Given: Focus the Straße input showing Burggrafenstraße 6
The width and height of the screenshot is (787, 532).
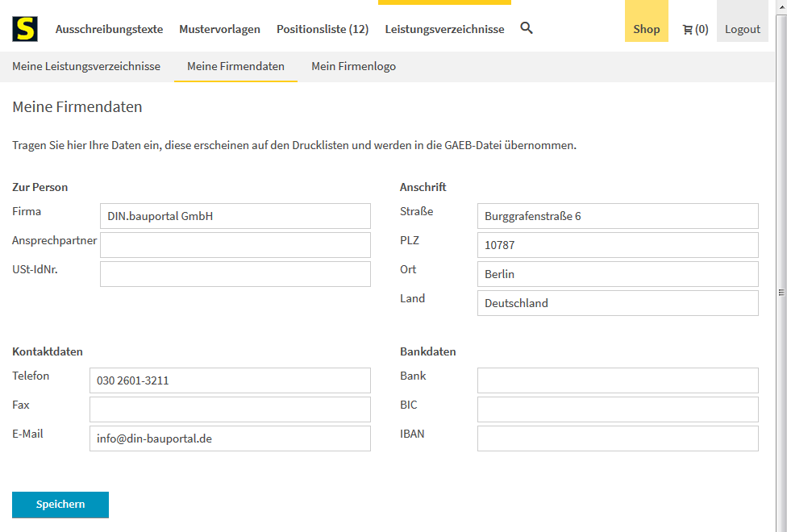Looking at the screenshot, I should [x=618, y=216].
